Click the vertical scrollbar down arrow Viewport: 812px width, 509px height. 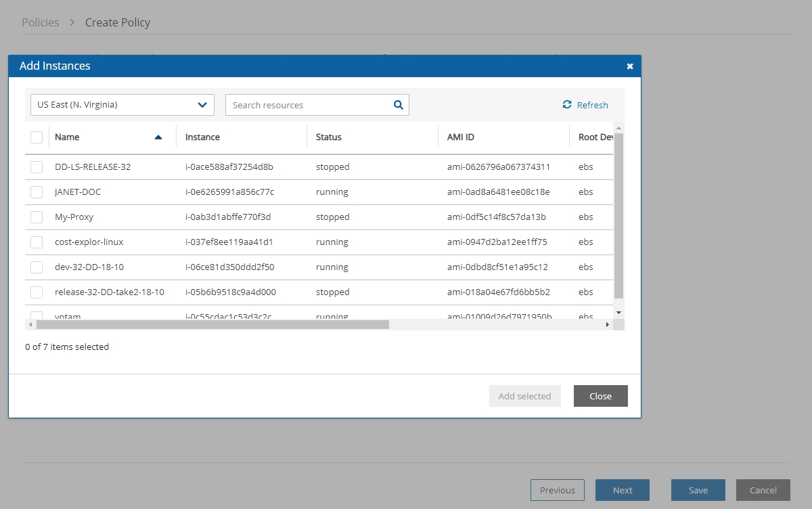[618, 312]
